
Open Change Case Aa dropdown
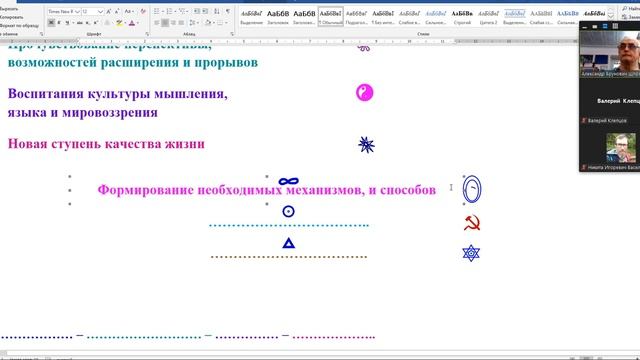click(129, 11)
